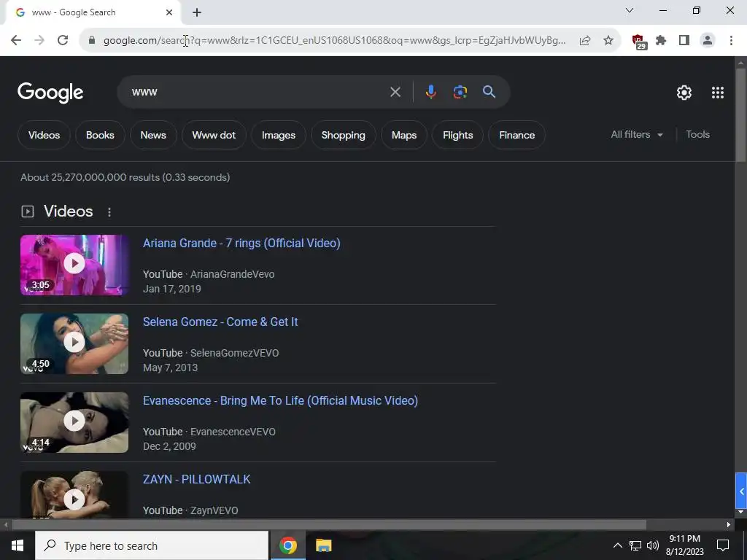Screen dimensions: 747x560
Task: Clear the search box text
Action: 395,92
